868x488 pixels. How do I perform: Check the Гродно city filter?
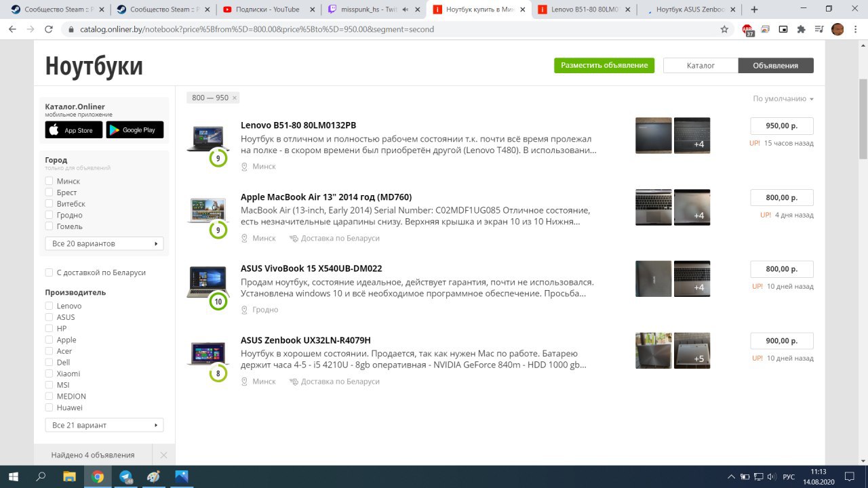point(49,215)
